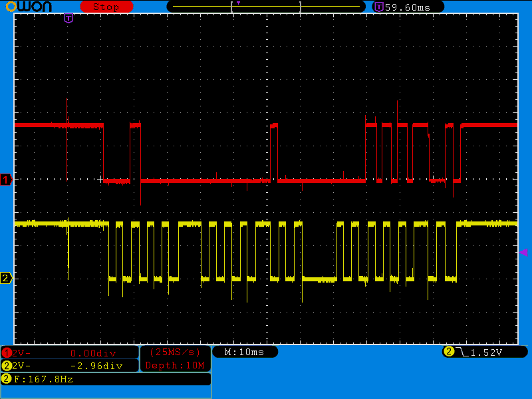Image resolution: width=532 pixels, height=399 pixels.
Task: Click the trigger source channel 2 badge
Action: pos(449,352)
